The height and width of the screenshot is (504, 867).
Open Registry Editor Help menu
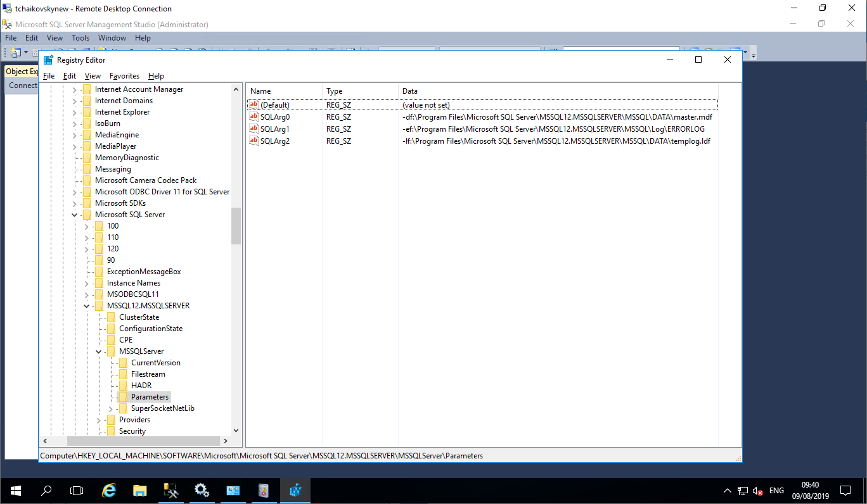coord(156,76)
